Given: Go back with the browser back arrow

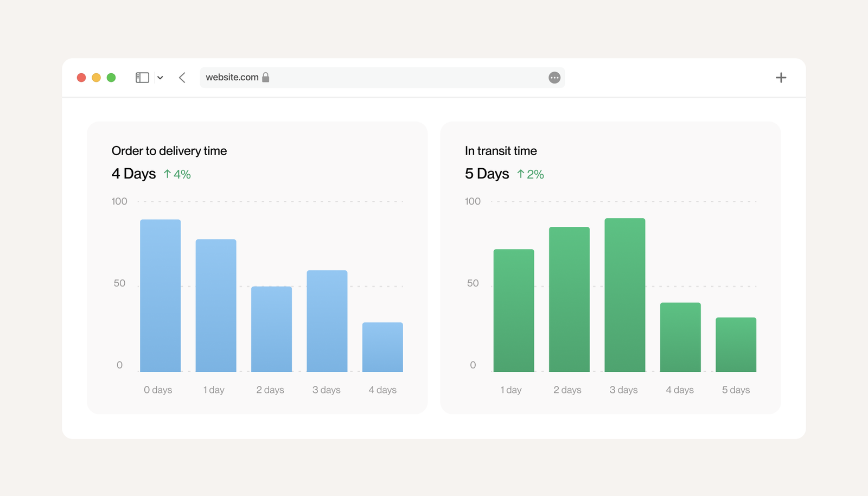Looking at the screenshot, I should pos(182,78).
